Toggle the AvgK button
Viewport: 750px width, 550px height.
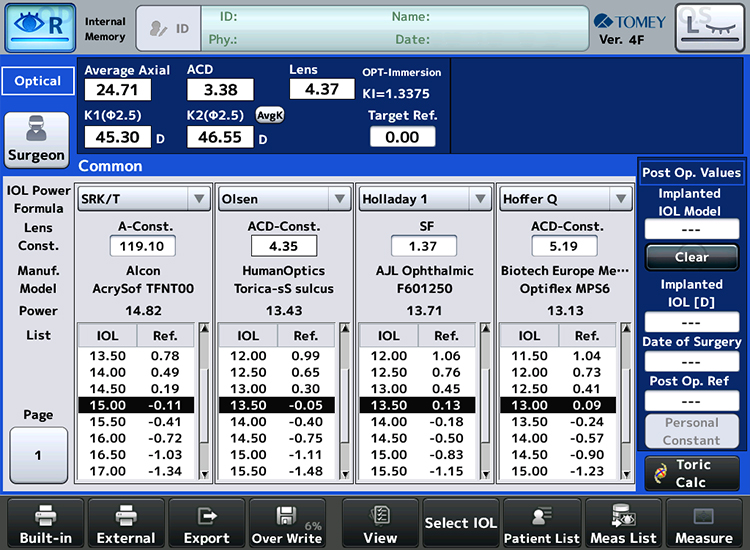270,114
